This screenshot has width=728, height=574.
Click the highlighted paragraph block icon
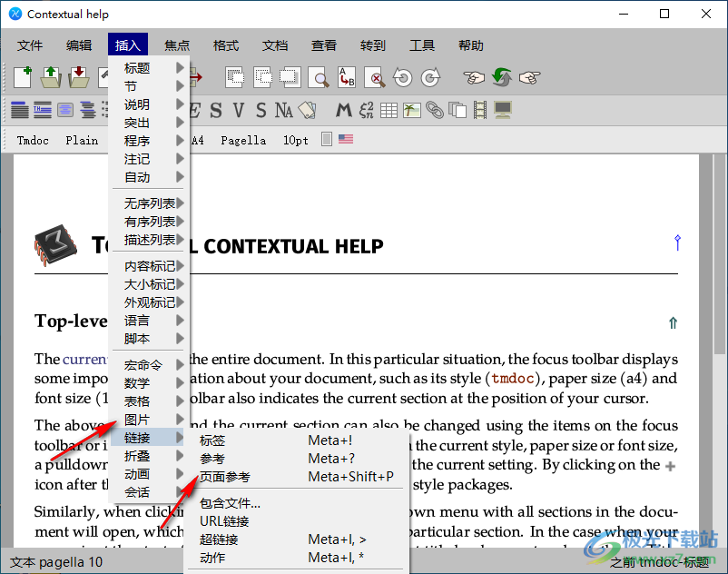[65, 110]
